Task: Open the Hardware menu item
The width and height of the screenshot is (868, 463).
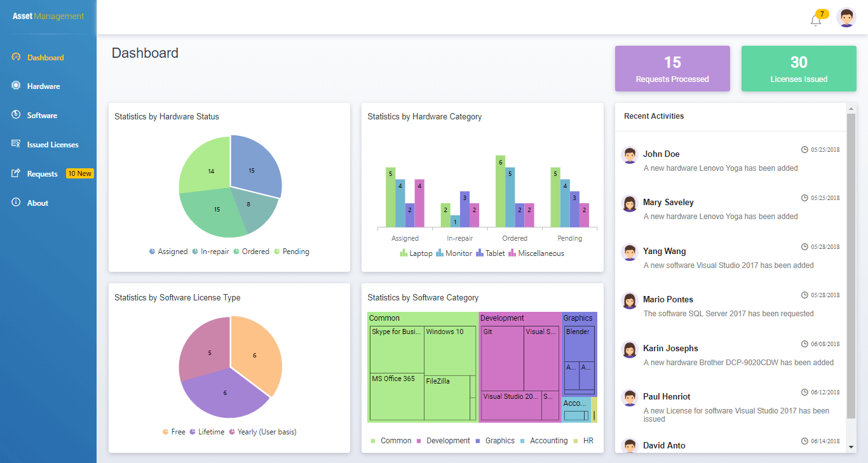Action: [x=43, y=86]
